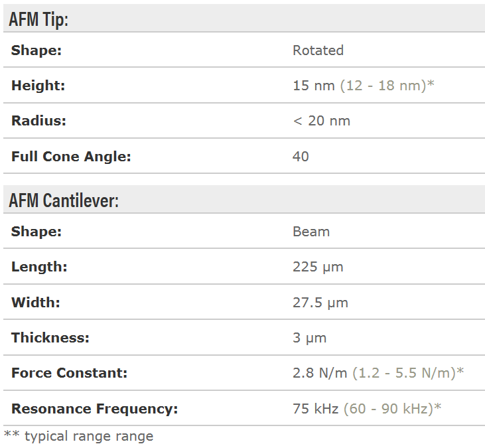
Task: Click the 27.5 µm width value
Action: (x=320, y=303)
